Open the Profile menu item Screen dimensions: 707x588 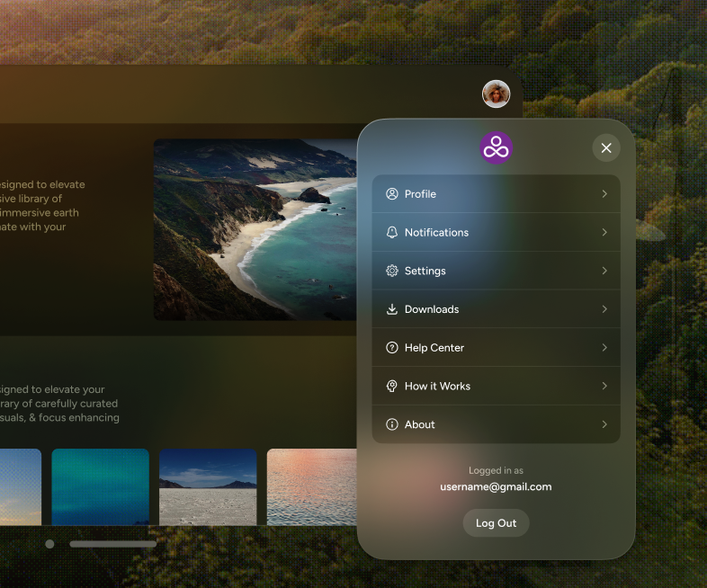(x=496, y=193)
